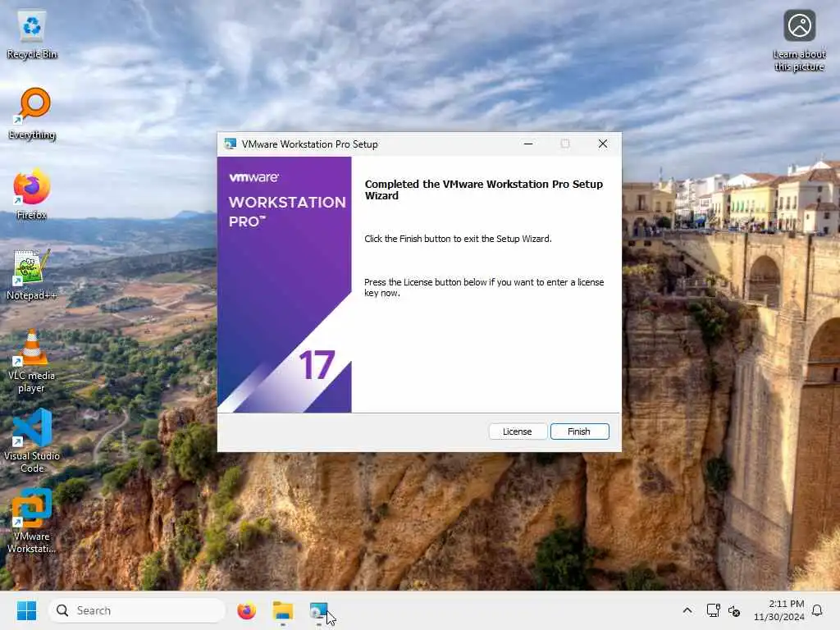Screen dimensions: 840x630
Task: Select the Visual Studio Code desktop icon
Action: coord(32,441)
